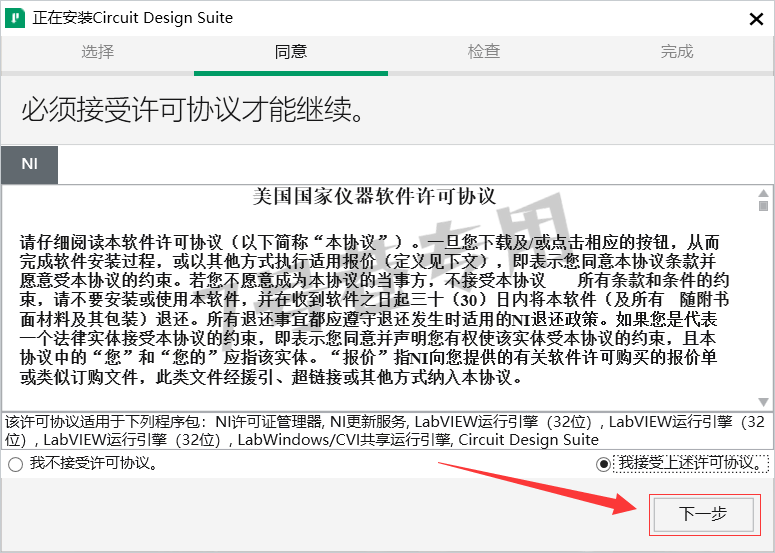The width and height of the screenshot is (775, 553).
Task: Click the text 必须接受许可协议才能继续。
Action: [193, 109]
